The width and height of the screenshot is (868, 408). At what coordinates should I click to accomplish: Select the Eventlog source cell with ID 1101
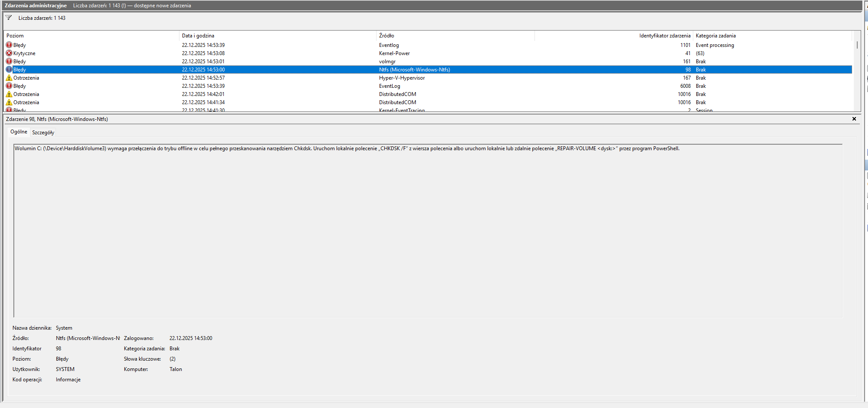click(x=389, y=45)
